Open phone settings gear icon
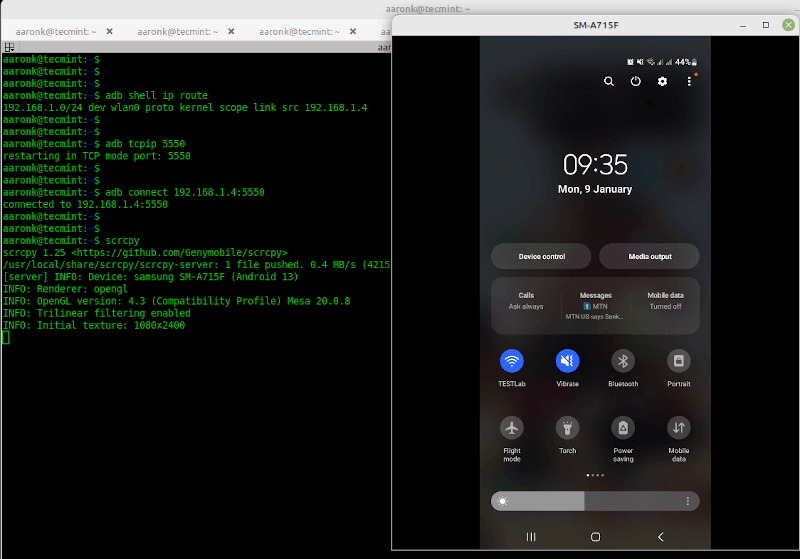 pyautogui.click(x=662, y=82)
